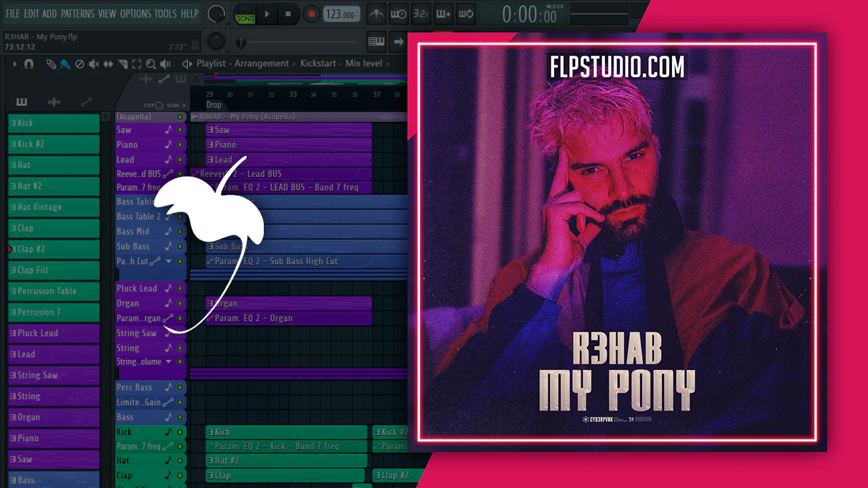Open the VIEW menu
The width and height of the screenshot is (868, 488).
pyautogui.click(x=107, y=14)
